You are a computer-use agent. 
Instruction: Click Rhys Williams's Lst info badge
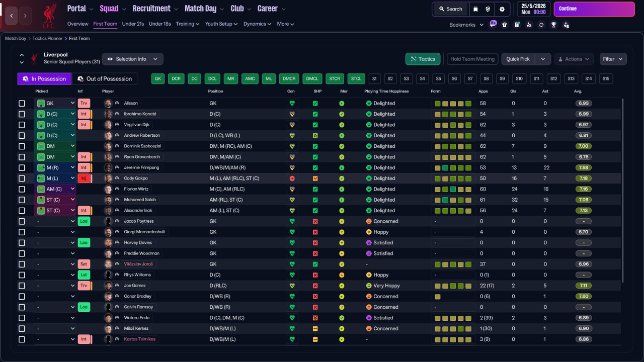pos(84,275)
